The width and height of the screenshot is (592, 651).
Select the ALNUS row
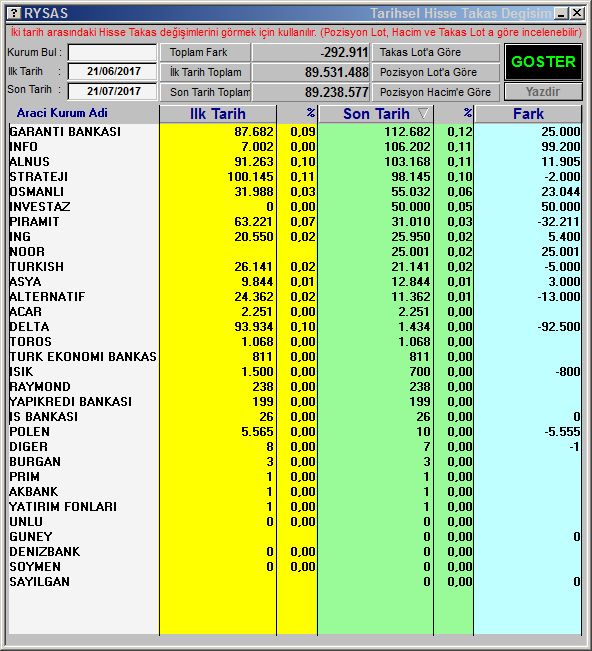click(x=295, y=162)
